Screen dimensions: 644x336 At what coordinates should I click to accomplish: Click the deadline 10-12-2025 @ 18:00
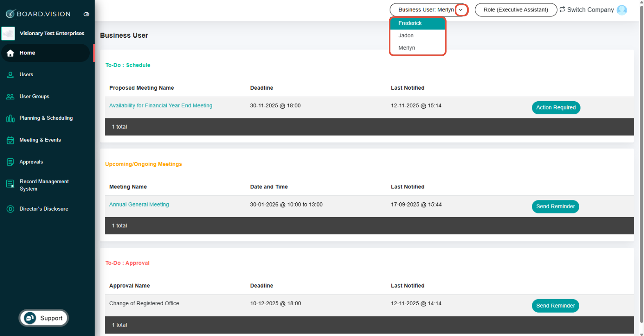coord(275,304)
